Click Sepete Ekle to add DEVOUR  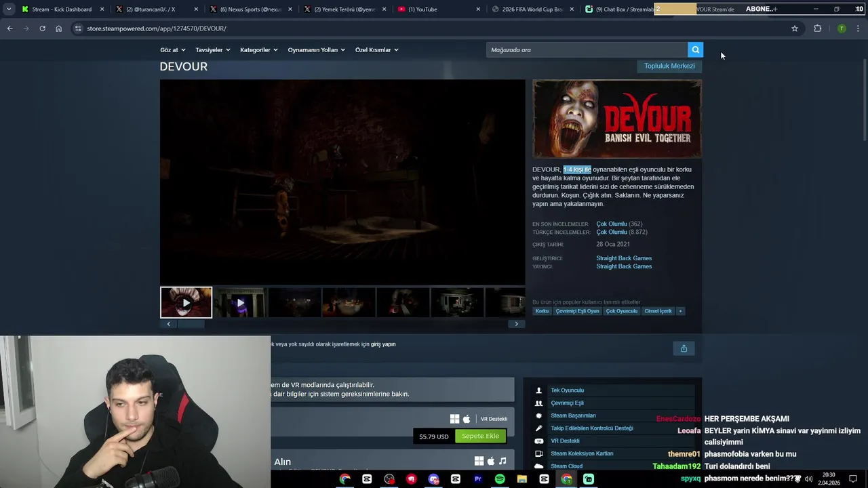point(480,436)
